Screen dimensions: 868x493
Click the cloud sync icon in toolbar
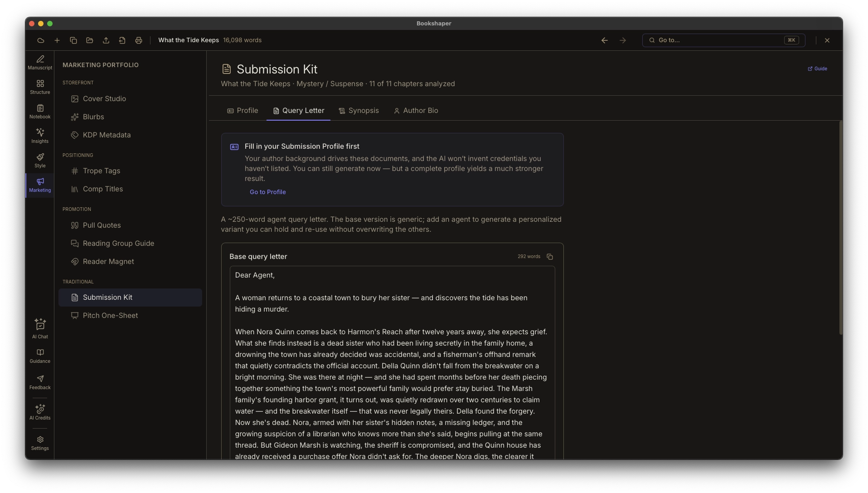41,40
